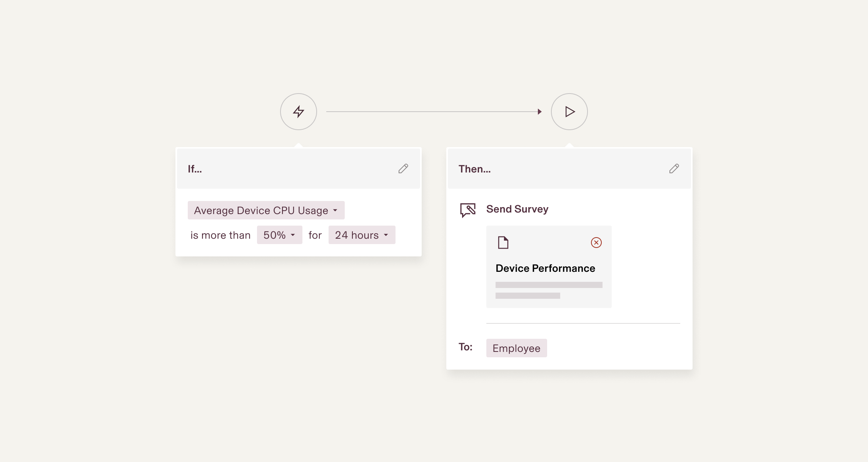
Task: Remove the Device Performance survey
Action: [596, 243]
